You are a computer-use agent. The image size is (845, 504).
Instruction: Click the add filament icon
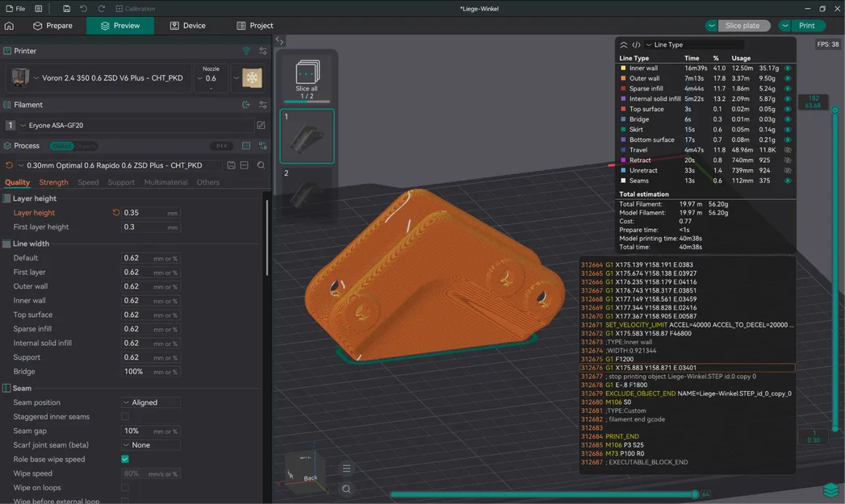pos(246,105)
